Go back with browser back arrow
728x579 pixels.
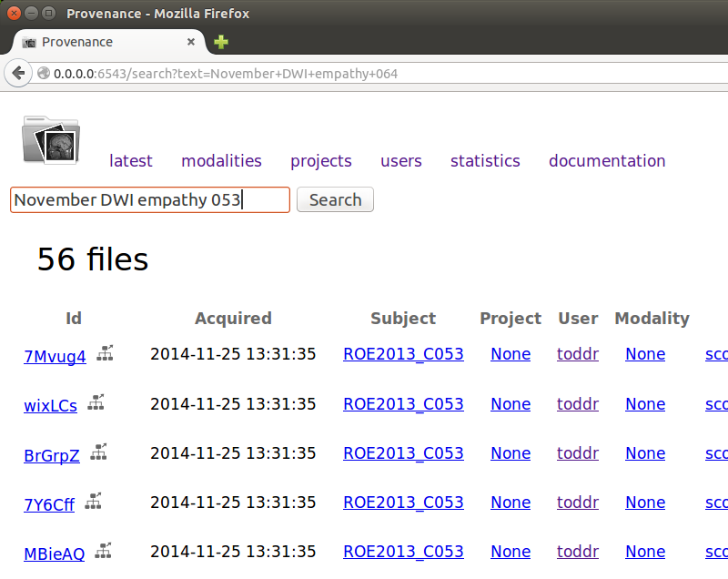pos(18,74)
